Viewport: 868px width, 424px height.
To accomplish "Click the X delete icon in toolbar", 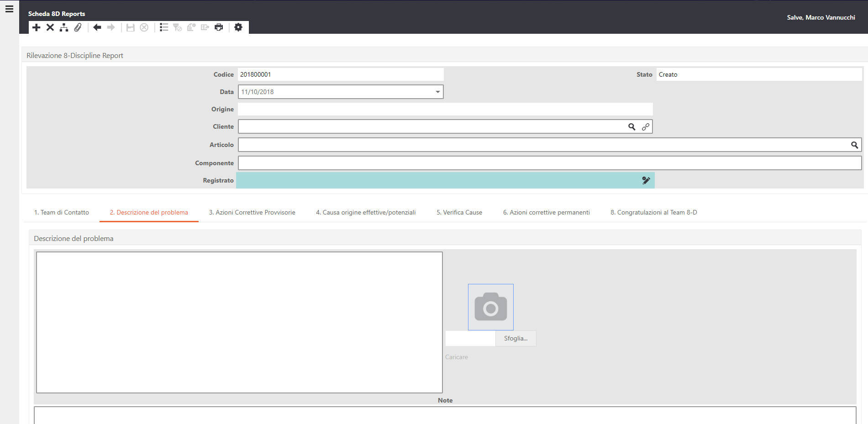I will coord(50,27).
